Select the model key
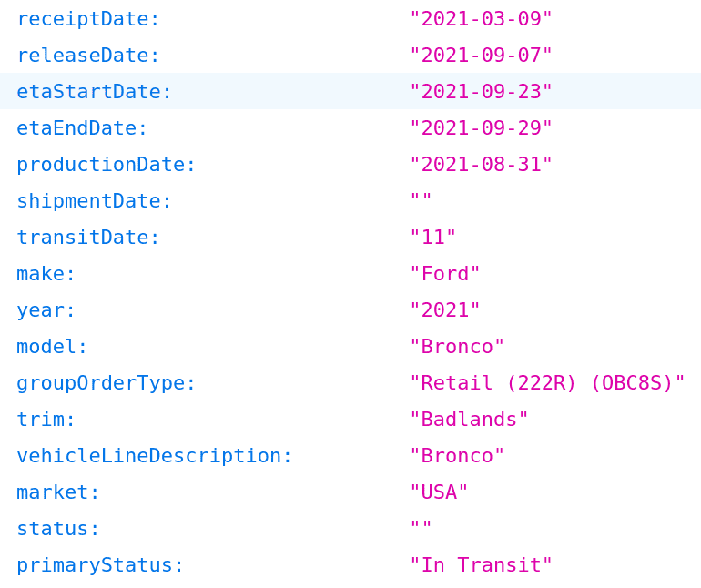 click(52, 347)
